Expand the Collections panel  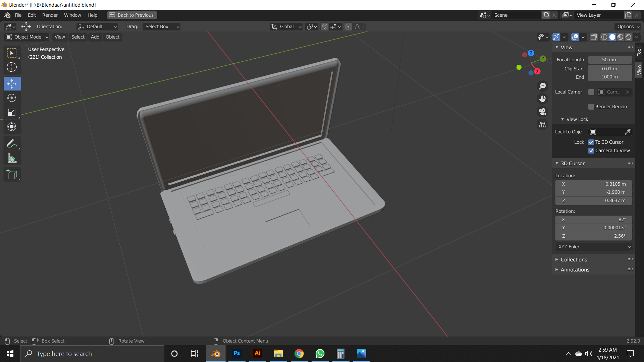coord(574,259)
